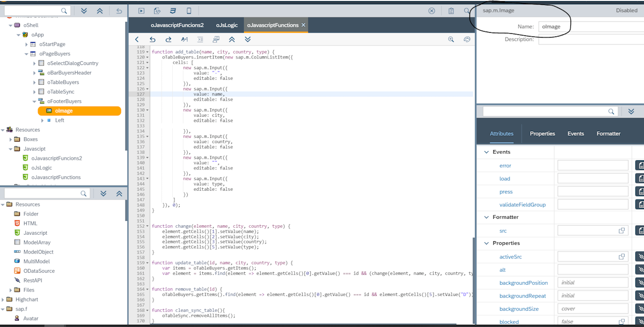Expand the Highchart library group
This screenshot has height=327, width=644.
[3, 300]
